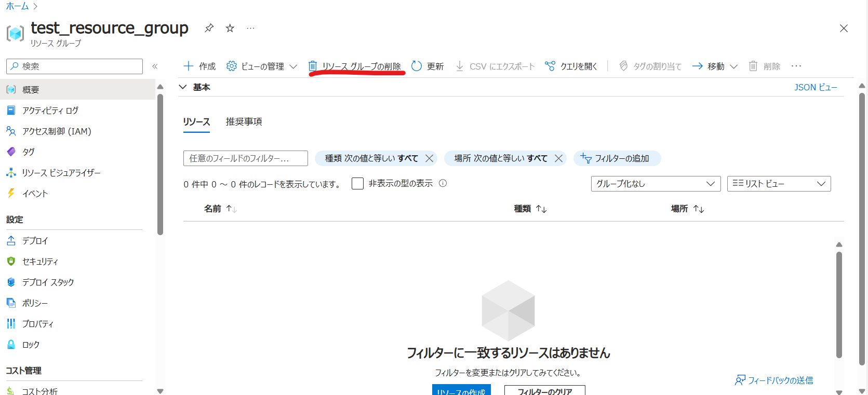Refresh with 更新 button
This screenshot has height=395, width=868.
[428, 66]
